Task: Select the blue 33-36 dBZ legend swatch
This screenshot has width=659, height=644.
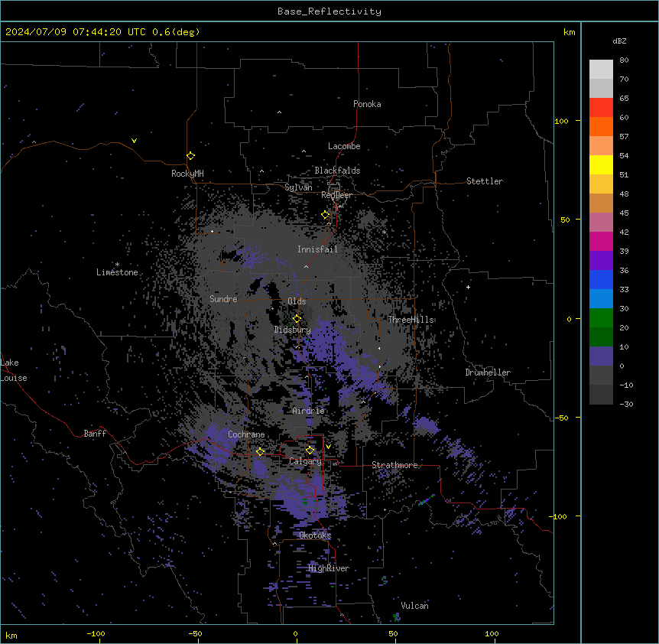Action: pos(601,279)
